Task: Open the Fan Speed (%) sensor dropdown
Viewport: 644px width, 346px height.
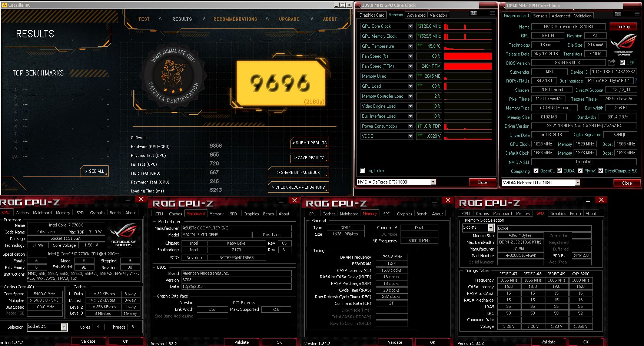Action: pos(410,56)
